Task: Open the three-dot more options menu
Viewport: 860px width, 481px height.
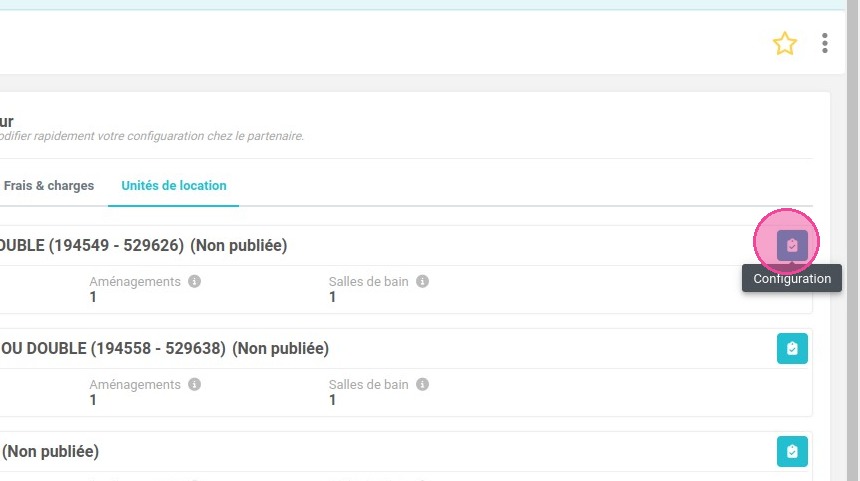Action: tap(824, 43)
